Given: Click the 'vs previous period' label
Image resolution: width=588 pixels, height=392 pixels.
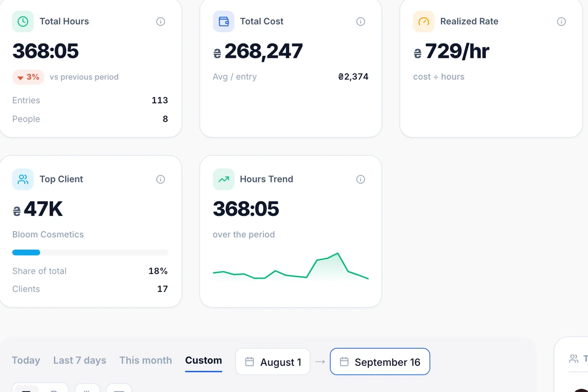Looking at the screenshot, I should pos(84,77).
